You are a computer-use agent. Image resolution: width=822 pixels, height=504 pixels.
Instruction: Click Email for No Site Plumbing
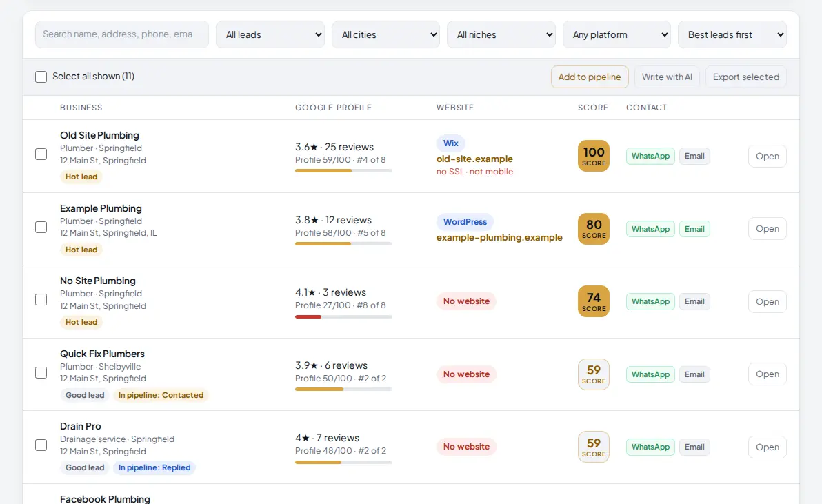[x=694, y=301]
